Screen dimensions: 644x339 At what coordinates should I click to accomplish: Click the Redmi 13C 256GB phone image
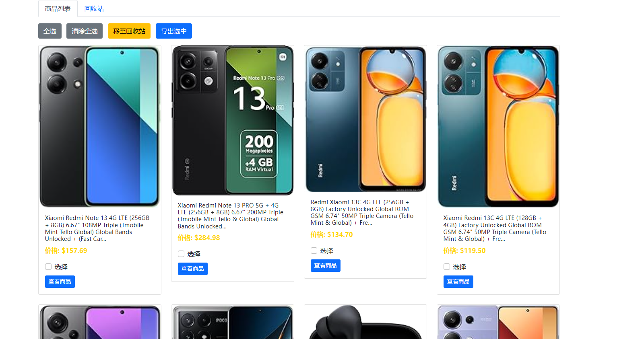pyautogui.click(x=365, y=119)
